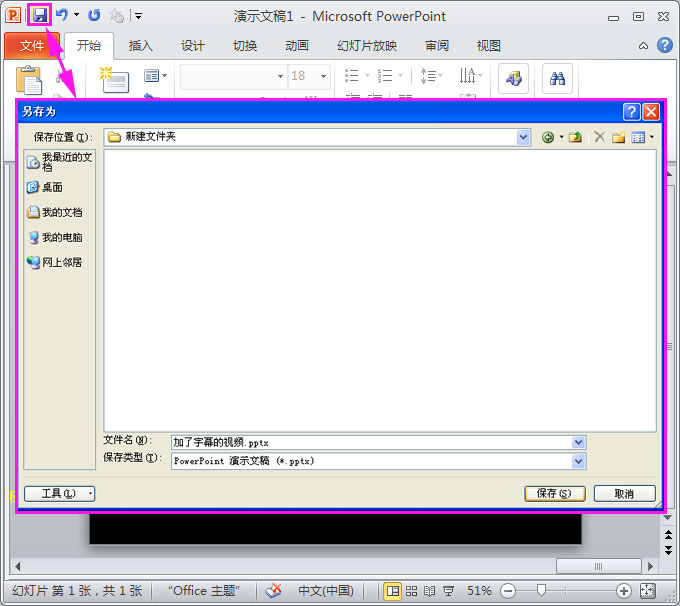
Task: Click the Text Direction icon
Action: [x=468, y=76]
